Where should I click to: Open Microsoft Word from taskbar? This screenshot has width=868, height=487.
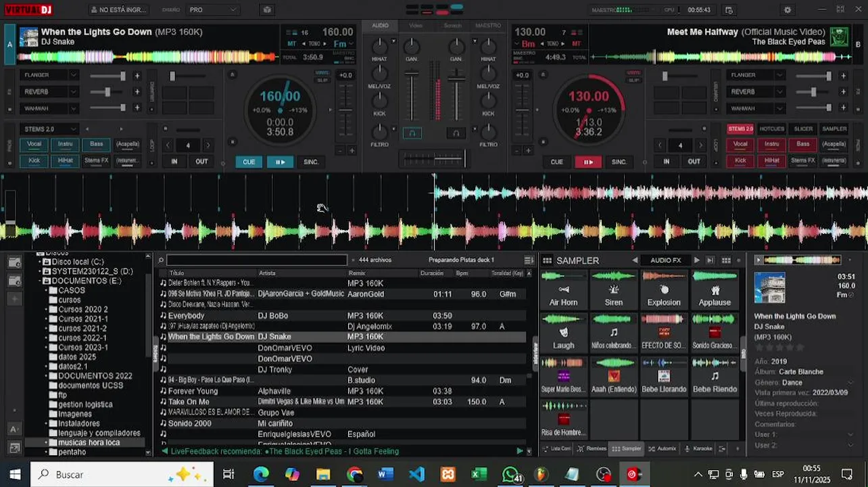385,474
